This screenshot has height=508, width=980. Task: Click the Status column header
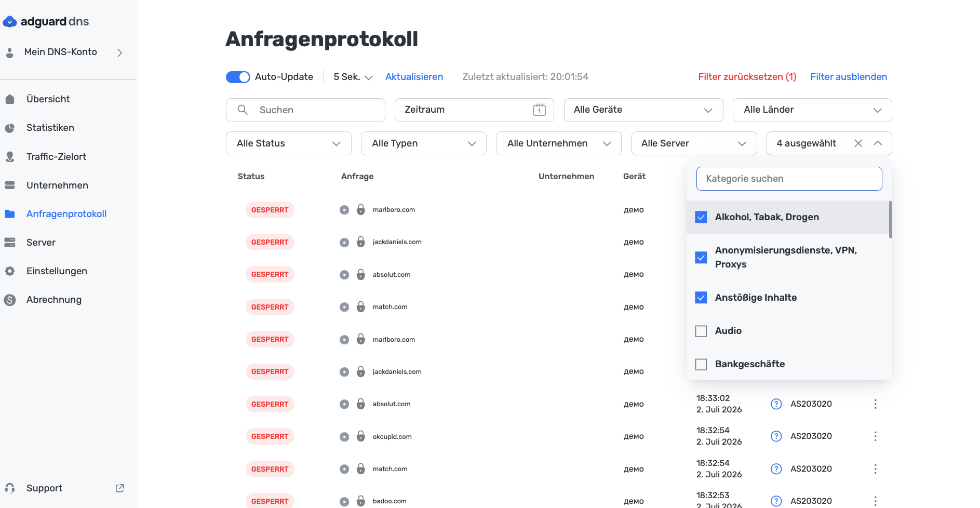[251, 176]
